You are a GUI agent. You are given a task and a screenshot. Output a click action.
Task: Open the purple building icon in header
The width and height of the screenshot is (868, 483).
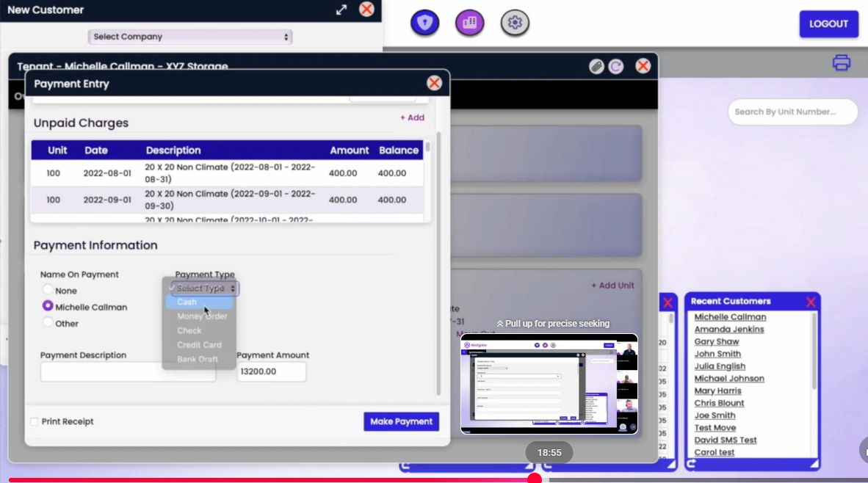(469, 23)
